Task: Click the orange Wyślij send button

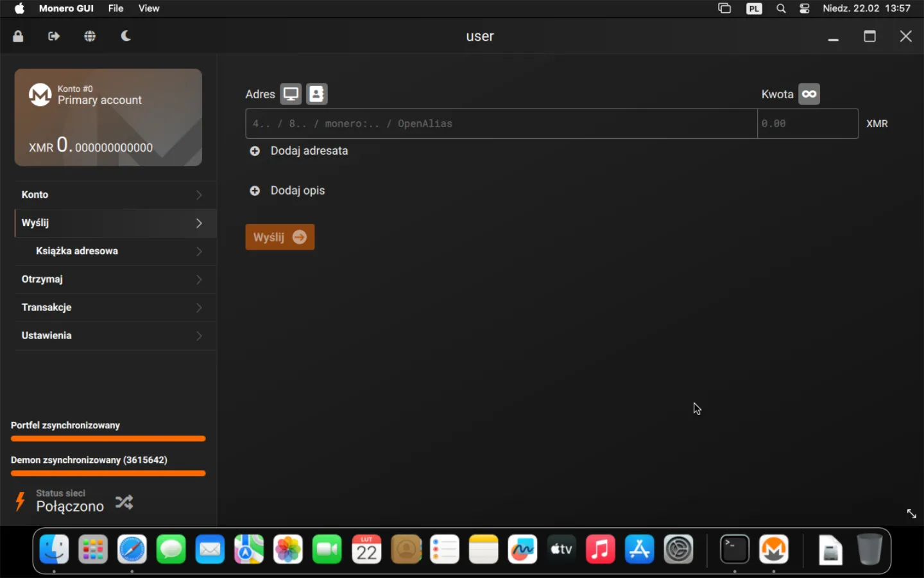Action: point(280,237)
